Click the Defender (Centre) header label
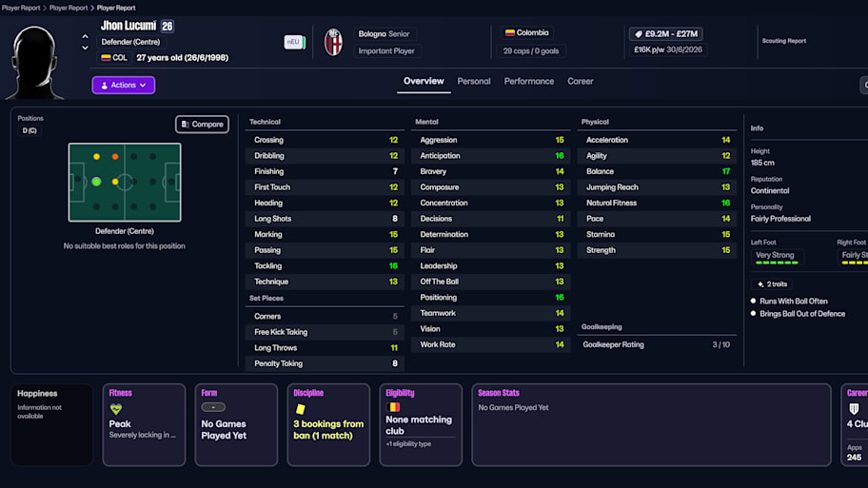The height and width of the screenshot is (488, 868). coord(130,42)
